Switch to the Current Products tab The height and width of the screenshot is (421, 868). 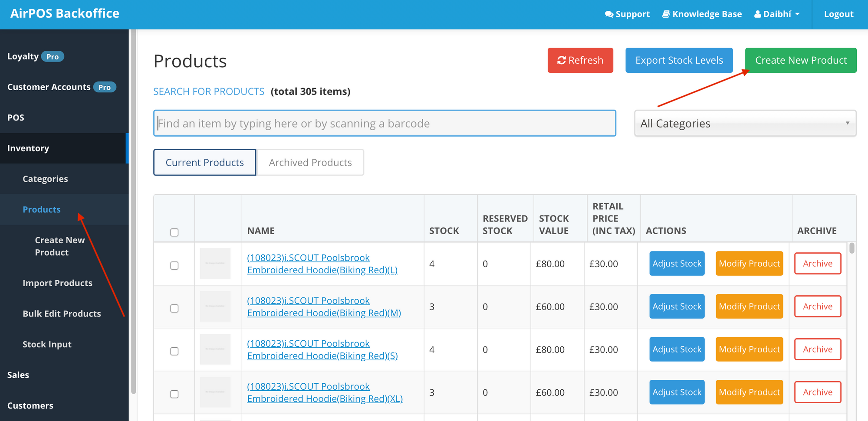(x=205, y=163)
